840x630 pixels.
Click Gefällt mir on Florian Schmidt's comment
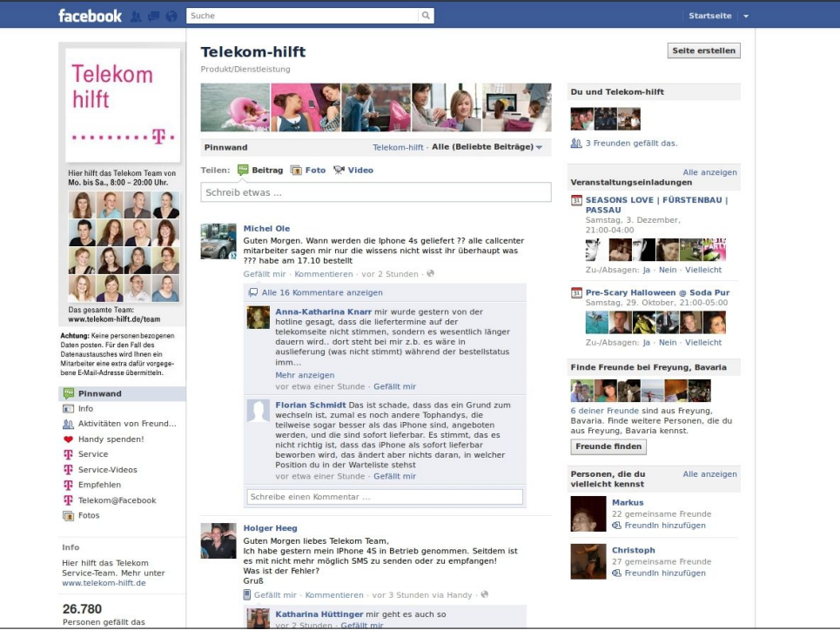click(395, 476)
